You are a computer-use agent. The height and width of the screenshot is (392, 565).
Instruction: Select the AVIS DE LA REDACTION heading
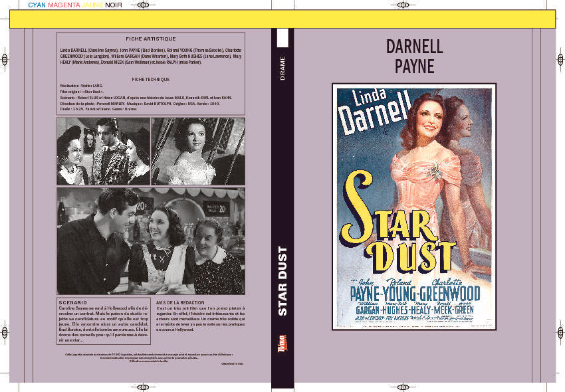point(180,303)
